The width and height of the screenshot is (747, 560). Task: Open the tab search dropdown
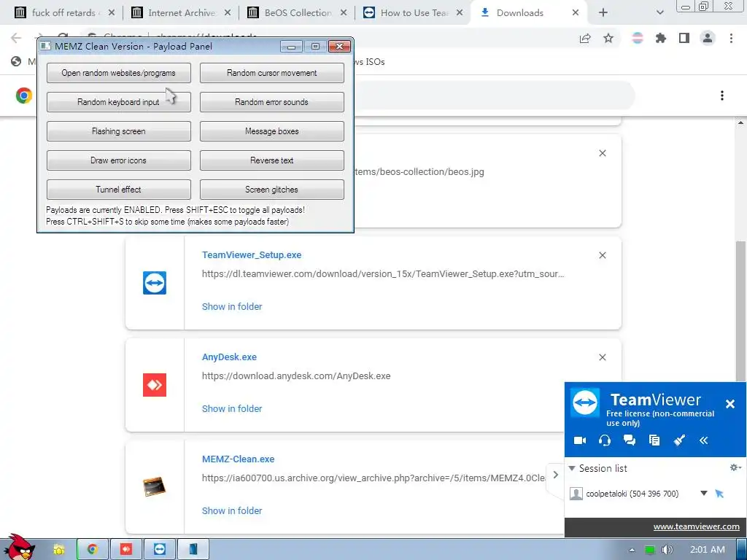tap(659, 13)
